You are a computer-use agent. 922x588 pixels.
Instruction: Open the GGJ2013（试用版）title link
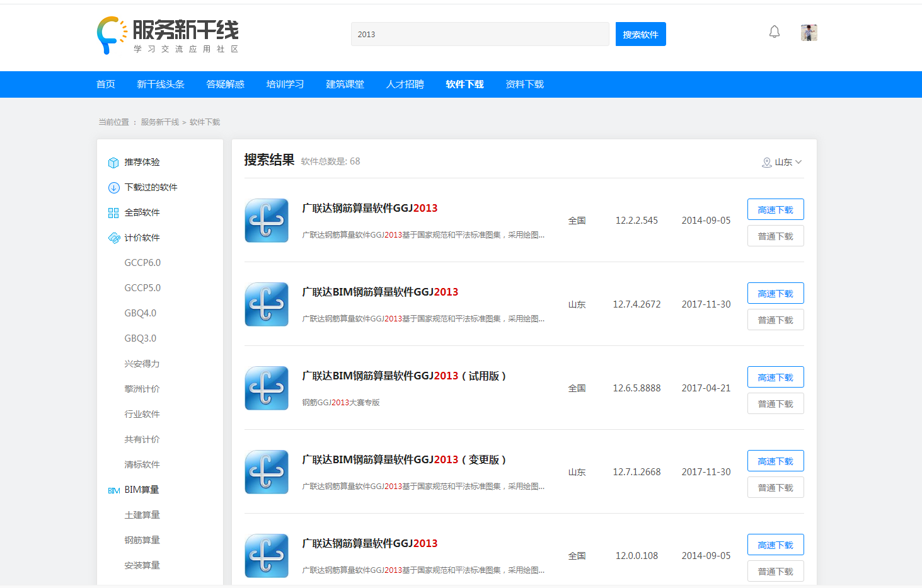point(405,376)
